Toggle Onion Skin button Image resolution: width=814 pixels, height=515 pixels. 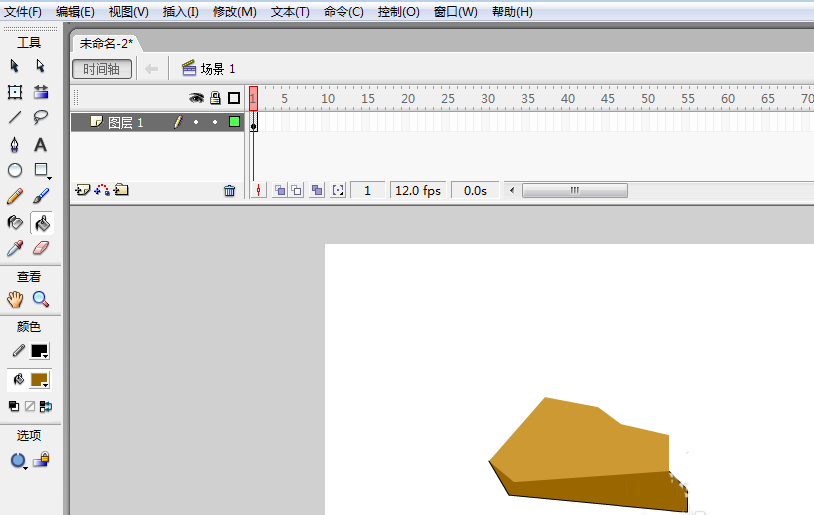tap(280, 191)
